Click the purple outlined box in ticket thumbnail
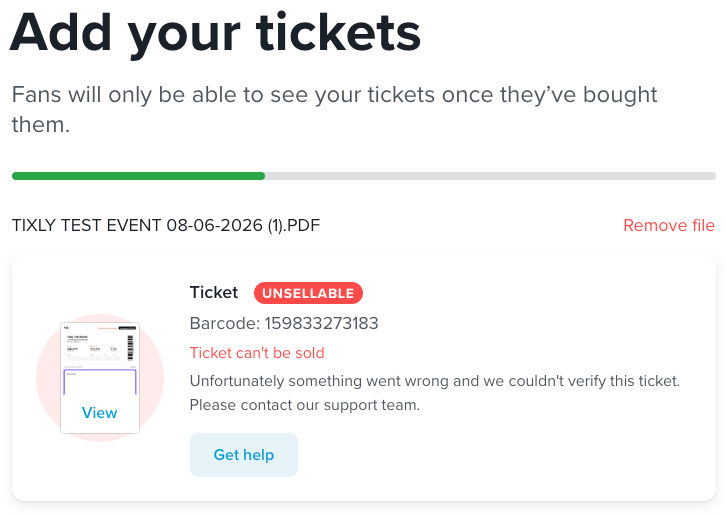Image resolution: width=726 pixels, height=515 pixels. point(100,382)
